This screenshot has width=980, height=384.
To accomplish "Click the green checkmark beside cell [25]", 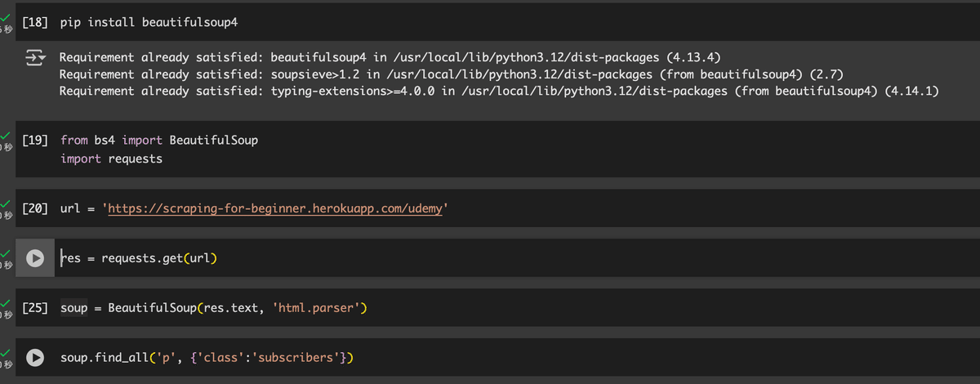I will tap(6, 302).
